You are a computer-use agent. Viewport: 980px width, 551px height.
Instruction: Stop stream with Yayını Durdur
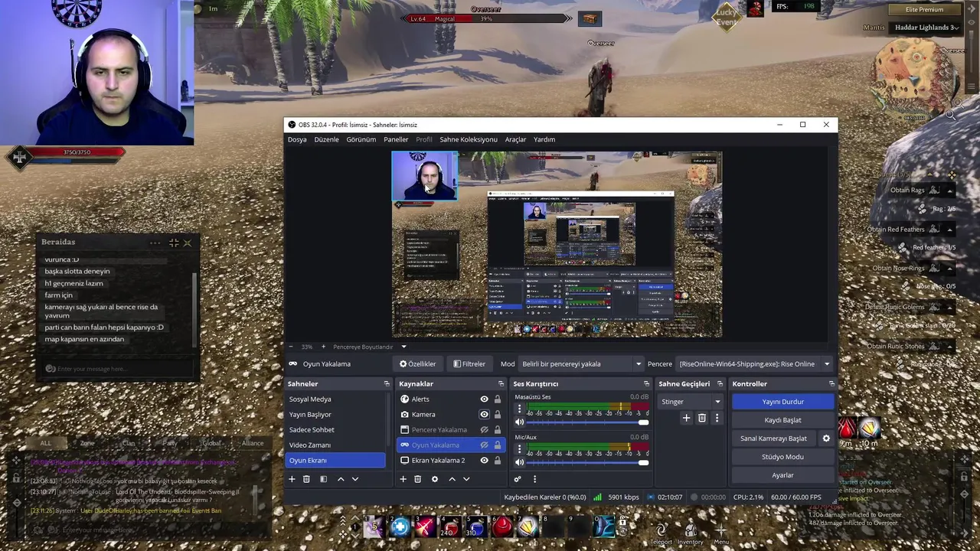782,402
